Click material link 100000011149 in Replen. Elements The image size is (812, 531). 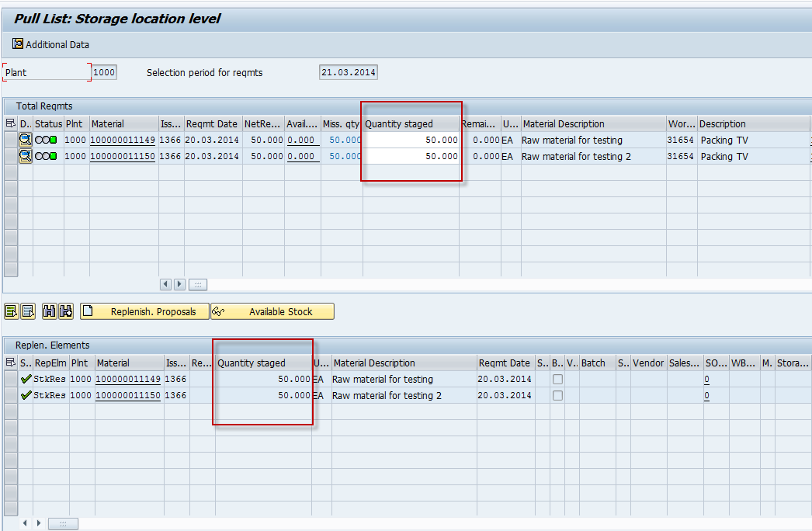coord(127,380)
